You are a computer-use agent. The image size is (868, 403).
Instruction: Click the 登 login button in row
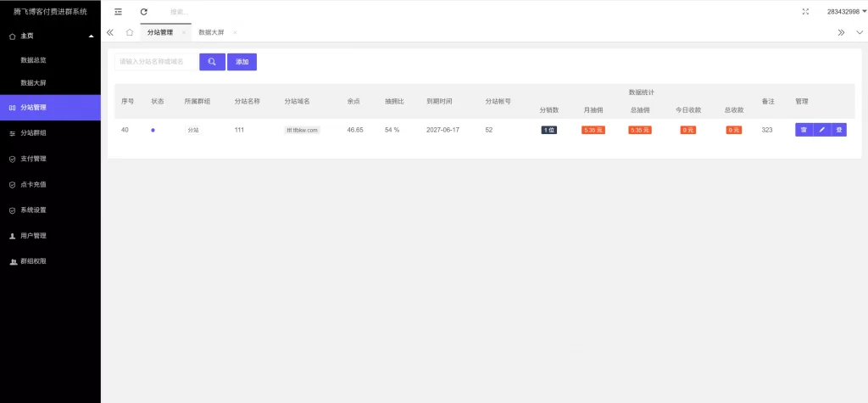click(x=838, y=130)
